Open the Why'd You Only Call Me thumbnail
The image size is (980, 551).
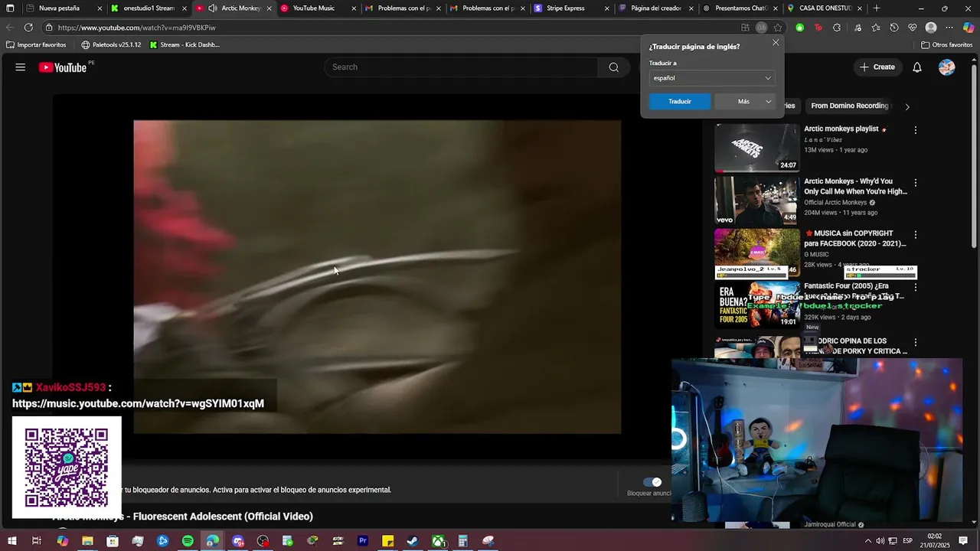[x=756, y=200]
